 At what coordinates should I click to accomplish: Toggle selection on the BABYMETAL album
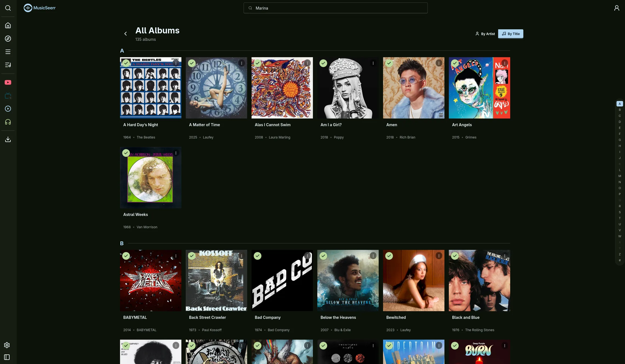[x=126, y=256]
